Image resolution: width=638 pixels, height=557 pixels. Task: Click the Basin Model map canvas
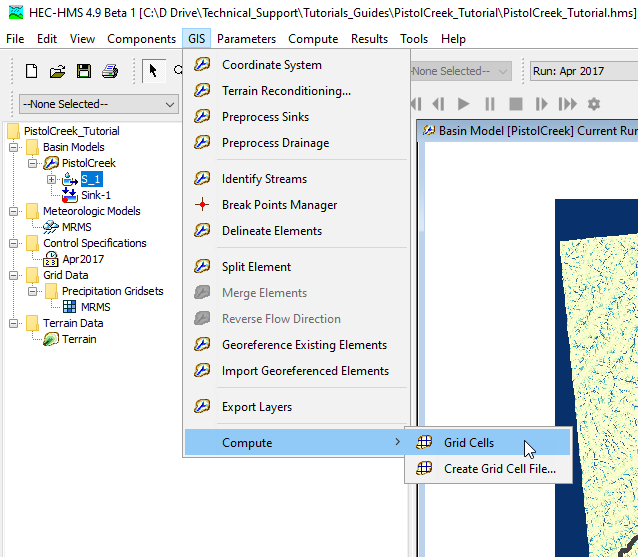point(531,350)
